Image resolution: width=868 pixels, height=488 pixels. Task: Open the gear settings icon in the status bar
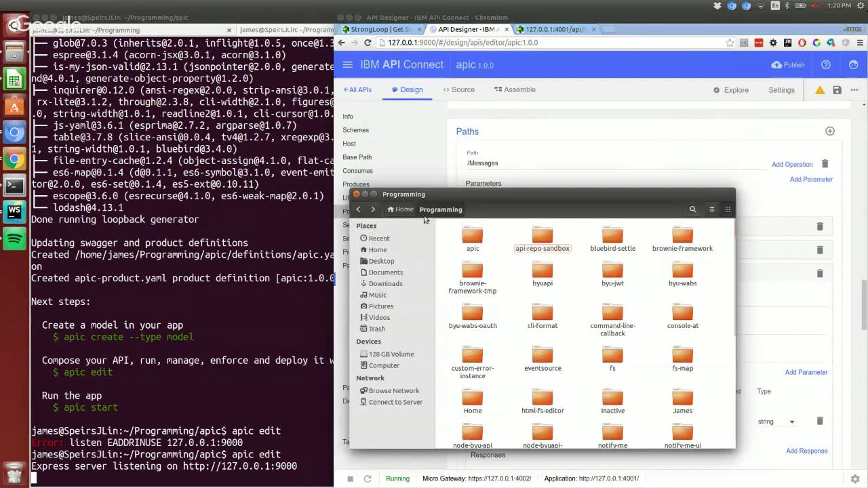pyautogui.click(x=855, y=479)
